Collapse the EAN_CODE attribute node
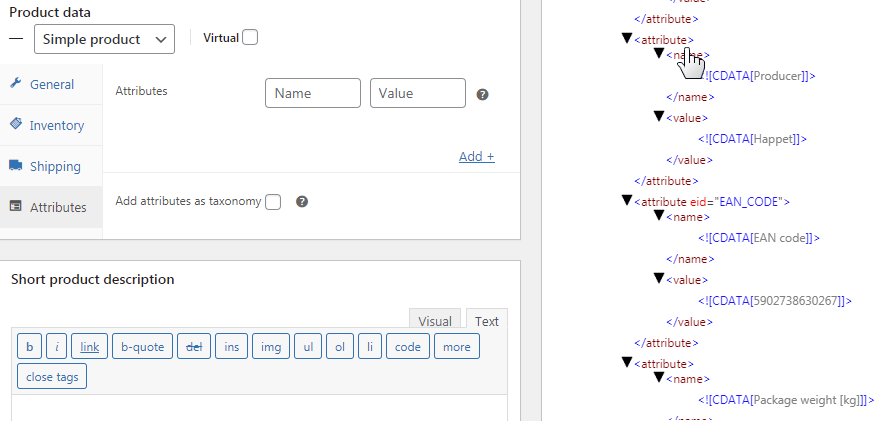The width and height of the screenshot is (883, 421). point(627,200)
